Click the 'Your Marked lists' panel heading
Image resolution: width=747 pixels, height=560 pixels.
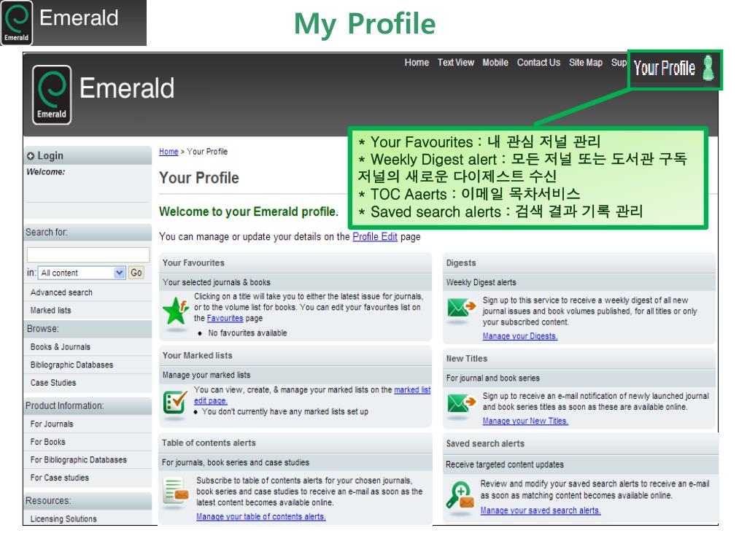(197, 356)
